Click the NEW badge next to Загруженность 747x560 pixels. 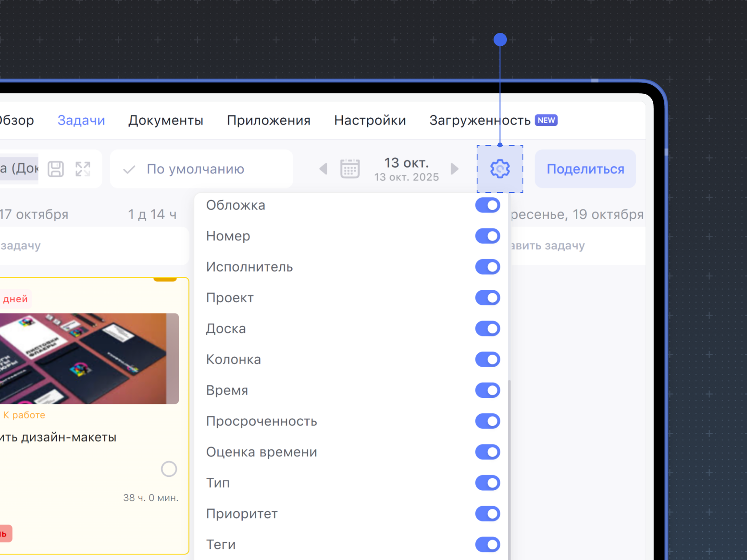(x=546, y=120)
